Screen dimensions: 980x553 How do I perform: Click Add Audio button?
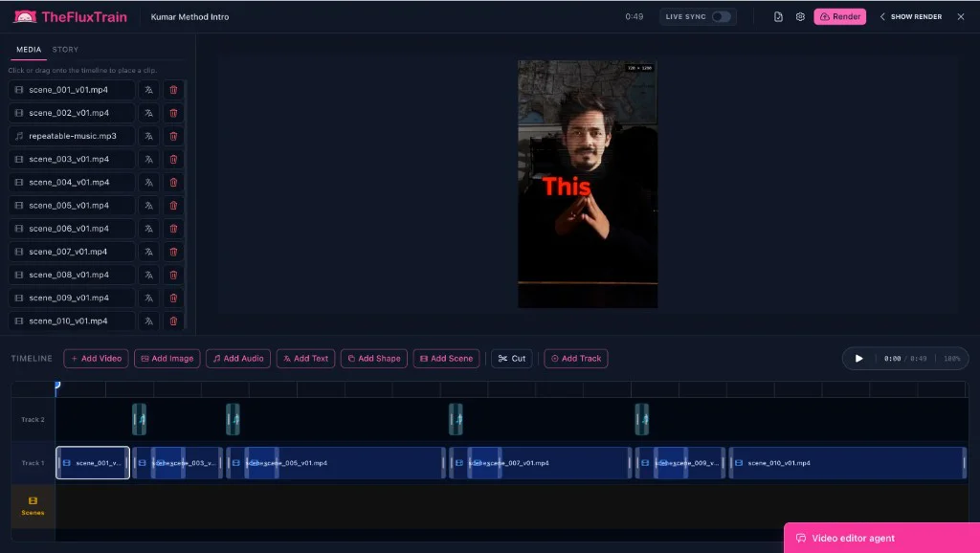click(238, 359)
